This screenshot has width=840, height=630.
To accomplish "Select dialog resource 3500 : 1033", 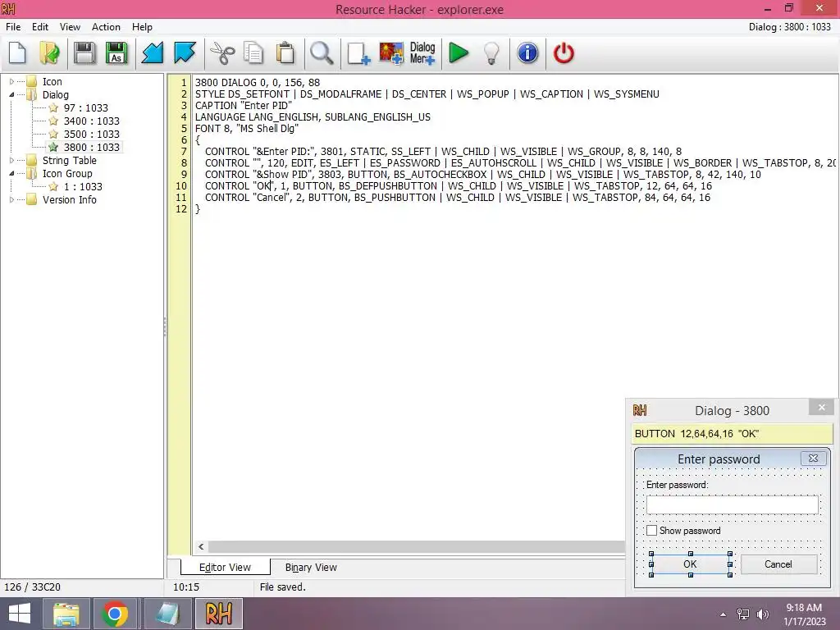I will tap(92, 135).
